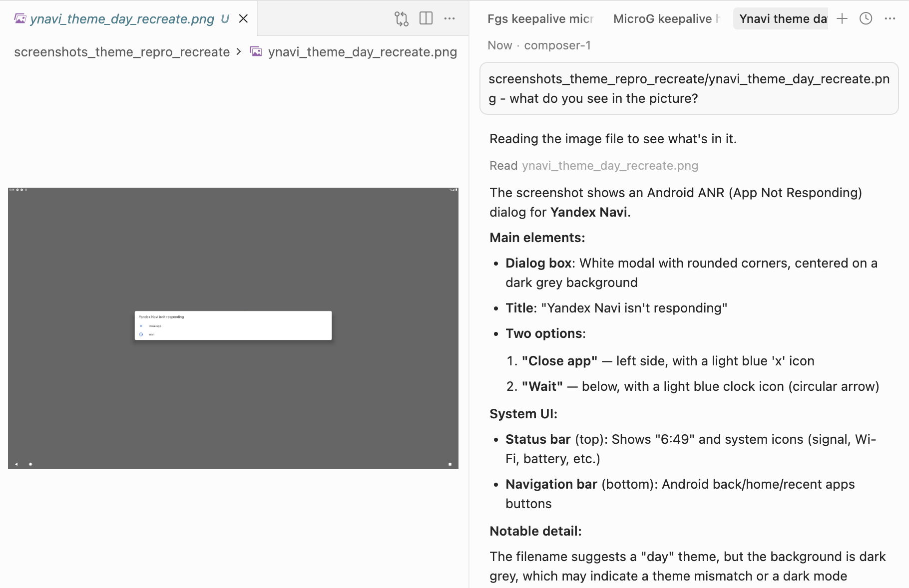Image resolution: width=909 pixels, height=588 pixels.
Task: Start a new chat with plus icon
Action: [x=842, y=19]
